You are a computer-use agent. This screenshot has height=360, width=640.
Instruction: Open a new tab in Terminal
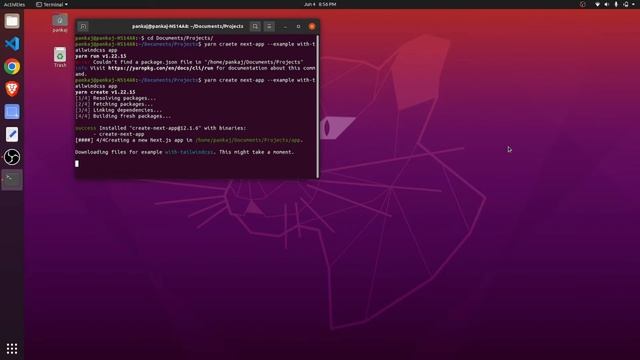click(83, 27)
